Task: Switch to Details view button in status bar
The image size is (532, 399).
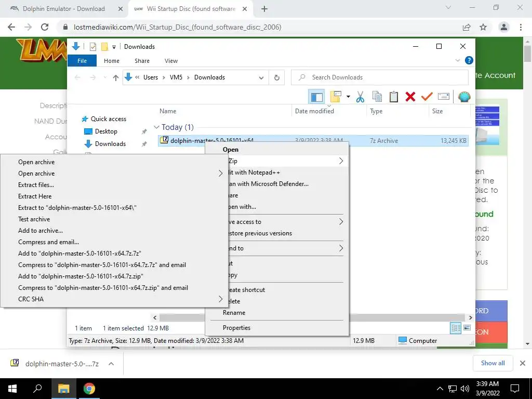Action: (456, 328)
